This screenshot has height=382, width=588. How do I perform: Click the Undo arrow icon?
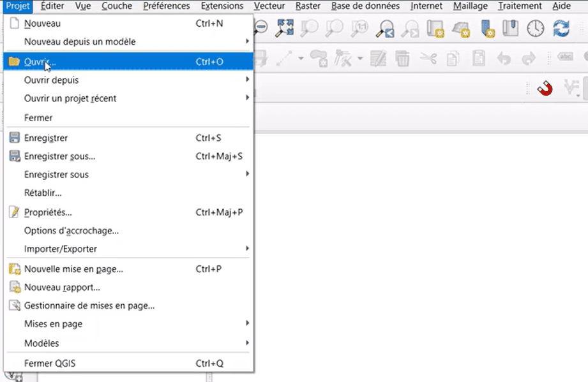pyautogui.click(x=504, y=59)
